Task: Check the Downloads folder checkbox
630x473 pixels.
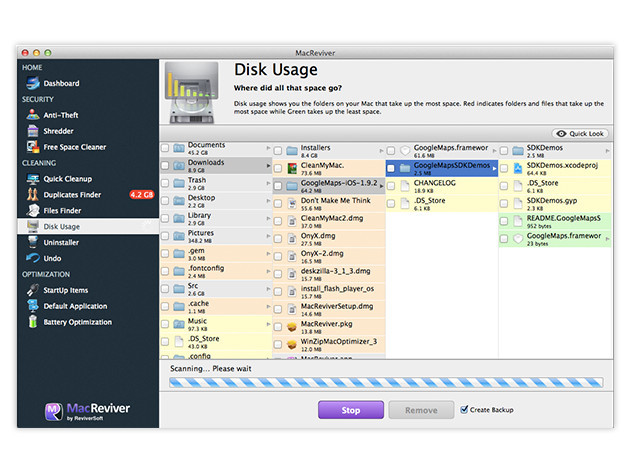Action: [165, 165]
